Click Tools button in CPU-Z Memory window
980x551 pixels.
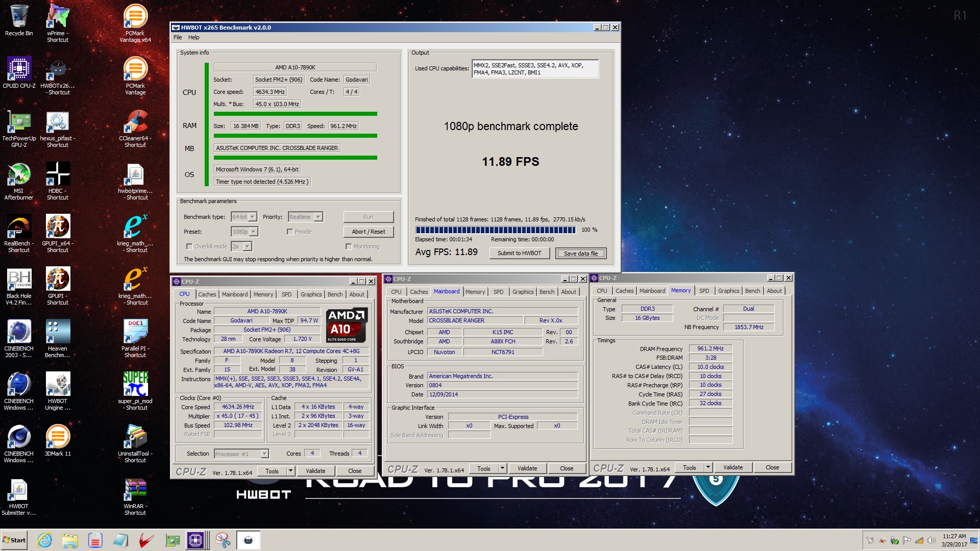pos(689,467)
